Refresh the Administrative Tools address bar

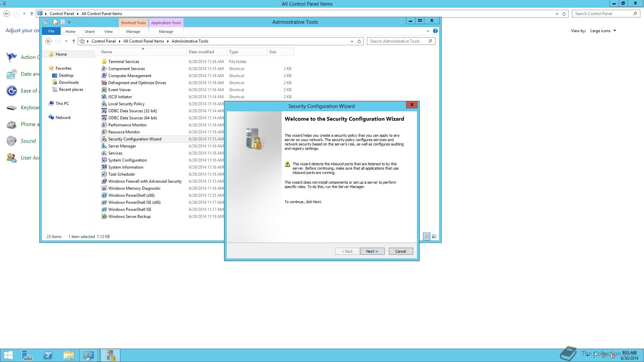tap(359, 41)
